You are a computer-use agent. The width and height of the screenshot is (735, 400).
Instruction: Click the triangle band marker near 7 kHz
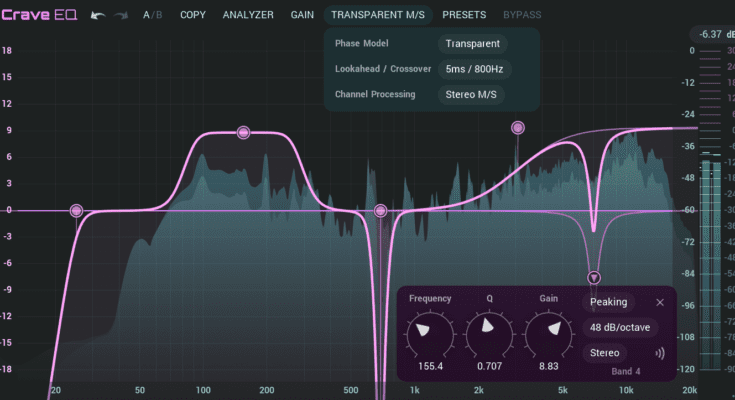[594, 277]
